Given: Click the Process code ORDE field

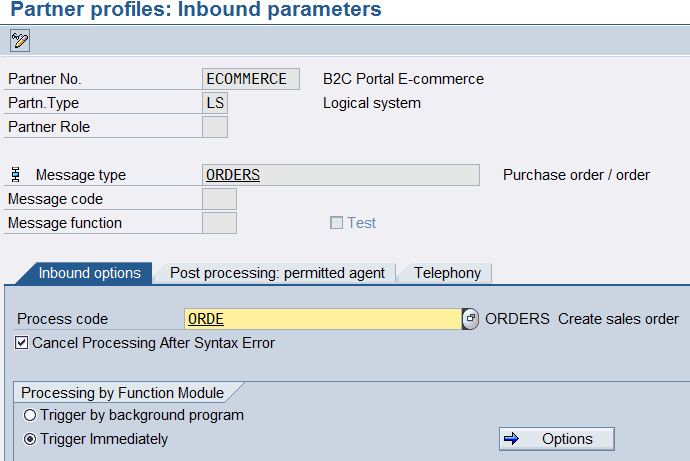Looking at the screenshot, I should pos(322,319).
